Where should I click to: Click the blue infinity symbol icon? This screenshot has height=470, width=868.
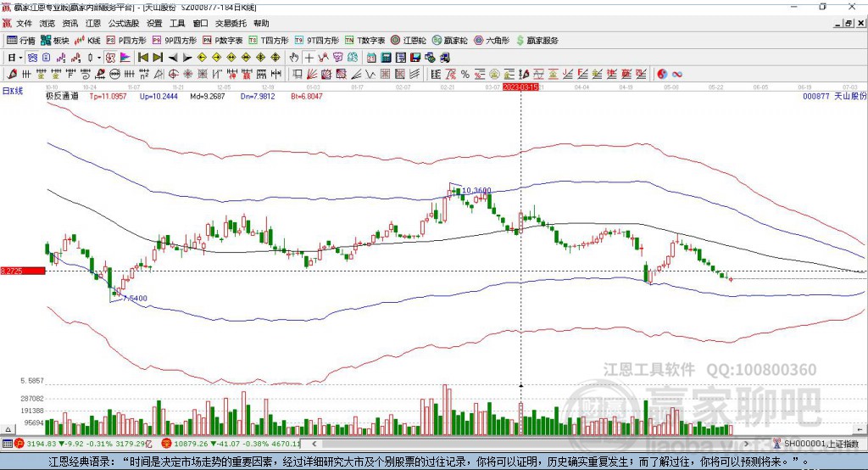[x=677, y=74]
